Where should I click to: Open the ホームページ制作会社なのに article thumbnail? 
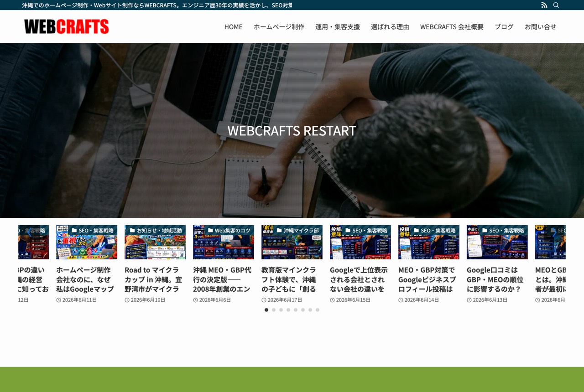tap(87, 242)
